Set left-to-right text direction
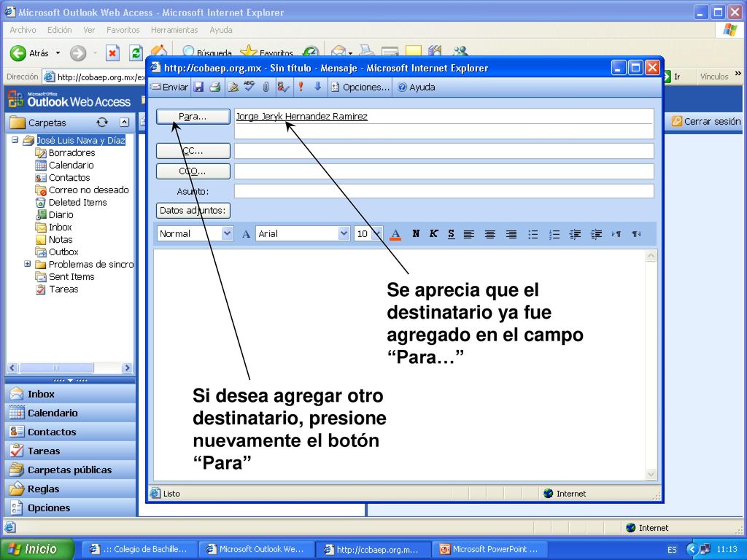Screen dimensions: 747x560 [x=616, y=234]
